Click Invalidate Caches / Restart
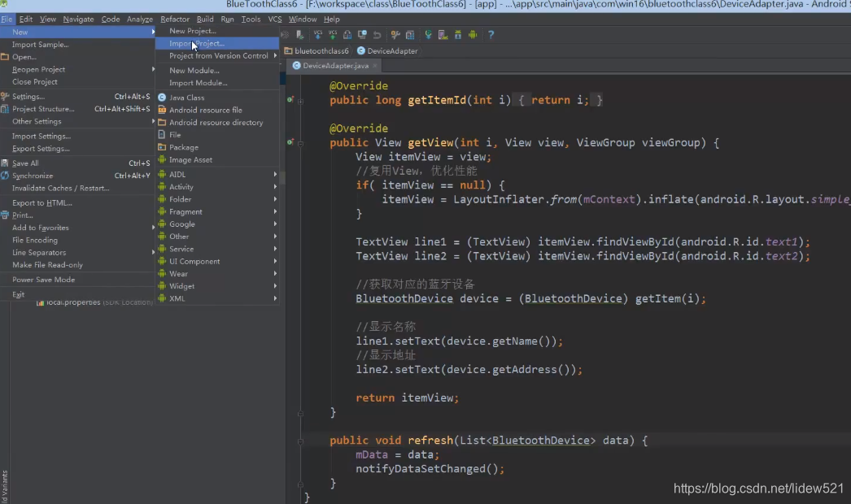This screenshot has width=851, height=504. click(77, 189)
